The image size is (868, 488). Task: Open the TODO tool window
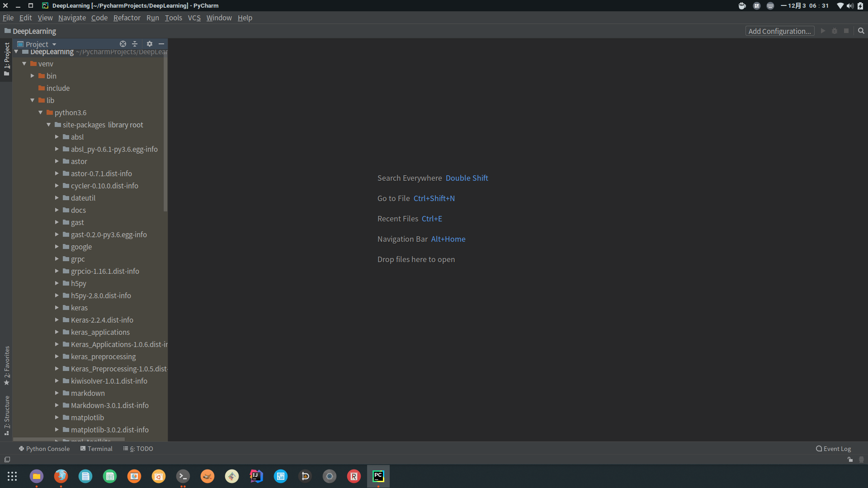click(138, 449)
